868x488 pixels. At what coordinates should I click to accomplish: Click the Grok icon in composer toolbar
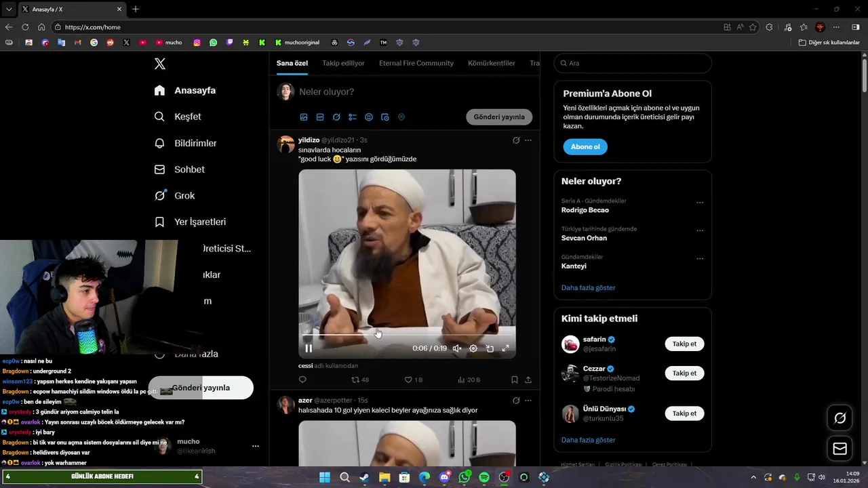click(336, 117)
